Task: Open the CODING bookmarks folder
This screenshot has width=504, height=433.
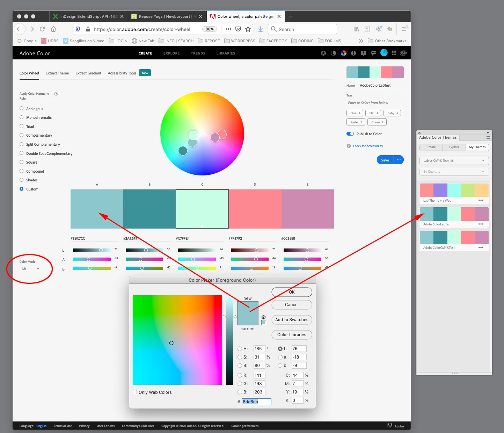Action: [302, 41]
